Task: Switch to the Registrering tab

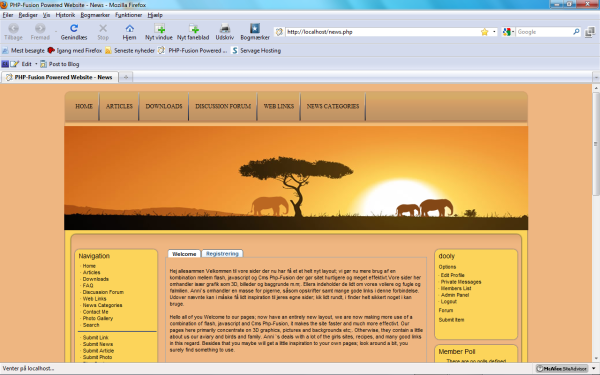Action: (x=222, y=253)
